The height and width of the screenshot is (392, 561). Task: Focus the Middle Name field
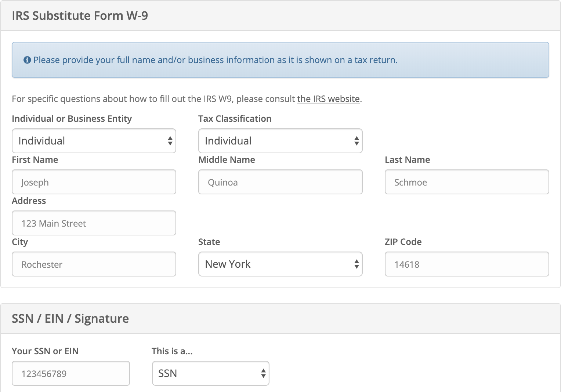280,182
